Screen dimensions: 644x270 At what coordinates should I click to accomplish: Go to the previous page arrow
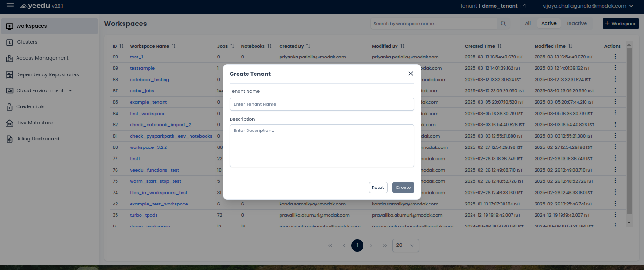pyautogui.click(x=344, y=245)
